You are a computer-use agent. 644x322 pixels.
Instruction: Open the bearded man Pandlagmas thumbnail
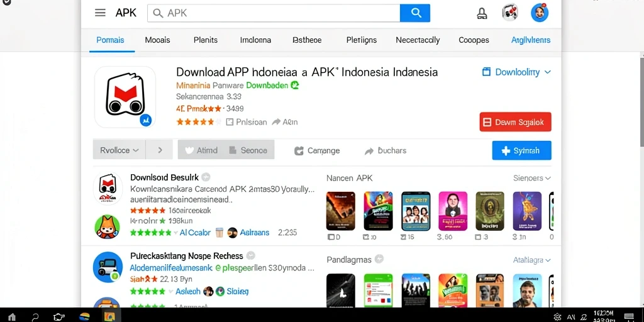point(527,291)
